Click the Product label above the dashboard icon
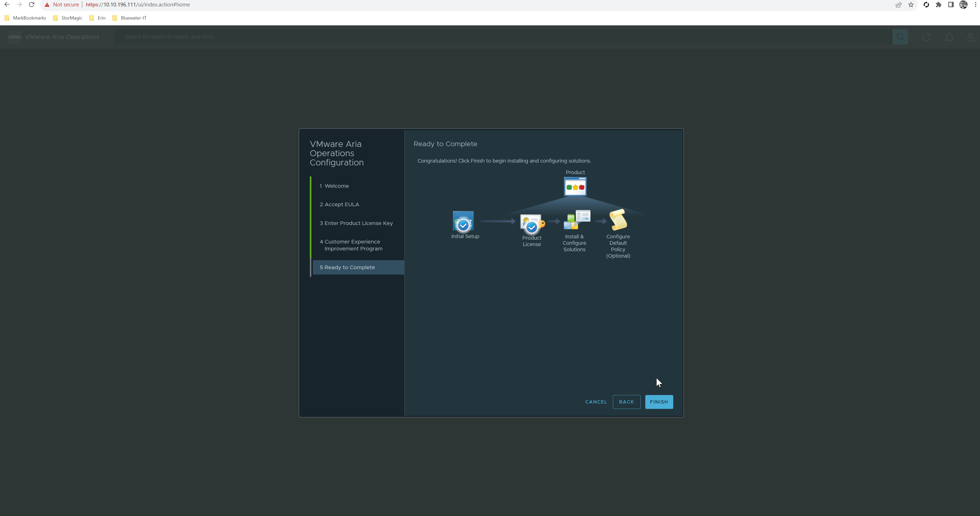 [575, 173]
